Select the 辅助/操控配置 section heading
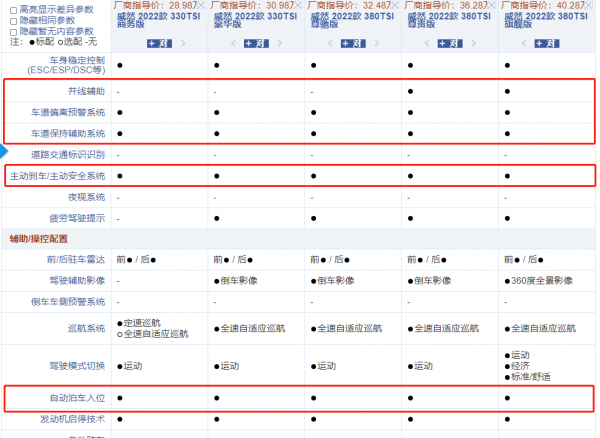600x438 pixels. (x=39, y=239)
